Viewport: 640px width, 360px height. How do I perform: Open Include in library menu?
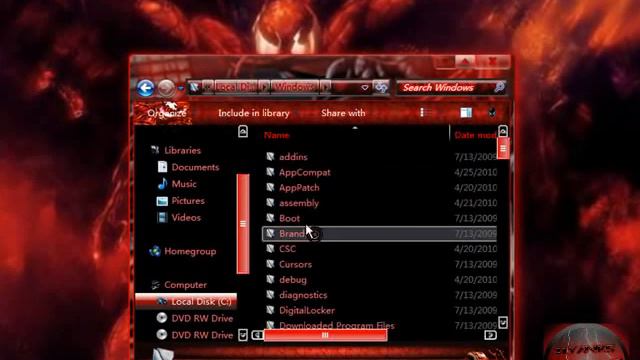pyautogui.click(x=254, y=113)
